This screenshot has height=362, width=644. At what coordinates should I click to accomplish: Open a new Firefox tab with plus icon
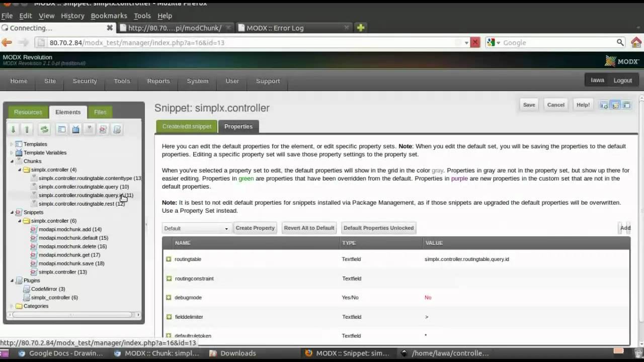pyautogui.click(x=361, y=28)
